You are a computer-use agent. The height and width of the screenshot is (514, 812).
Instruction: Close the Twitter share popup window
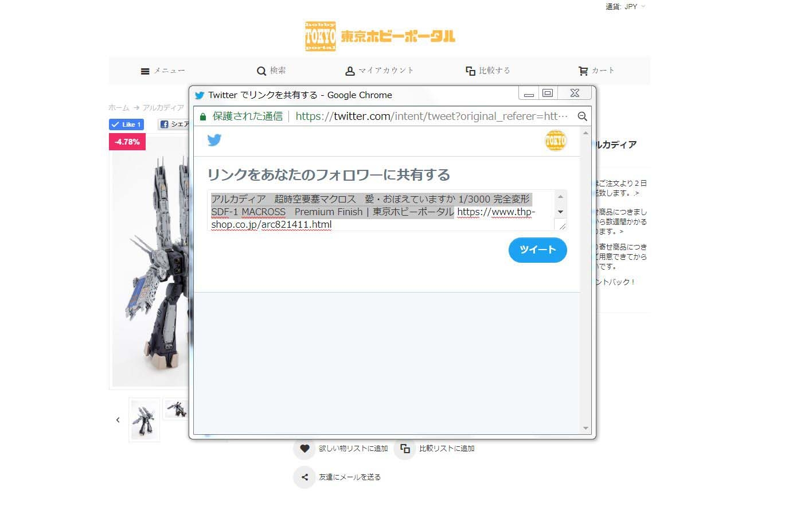coord(575,94)
